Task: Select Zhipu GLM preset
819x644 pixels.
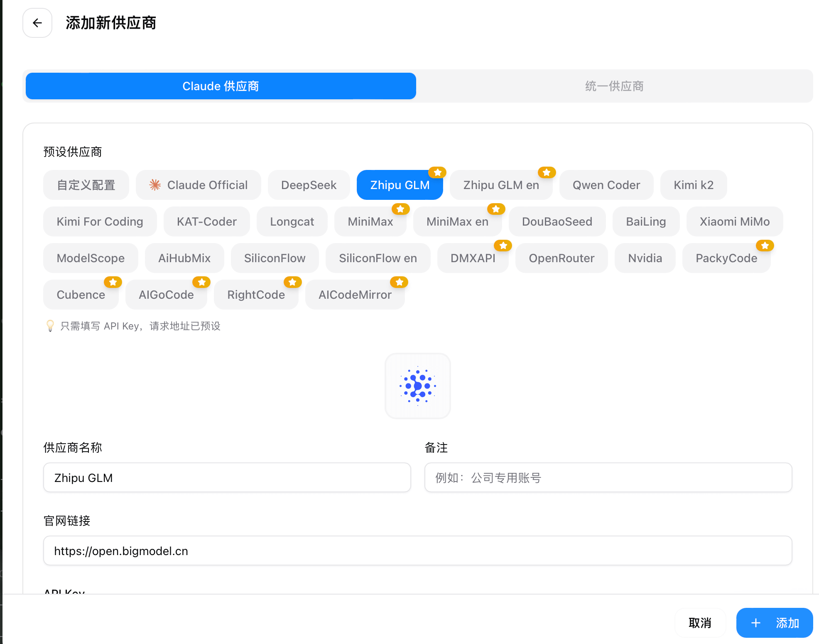Action: pyautogui.click(x=400, y=185)
